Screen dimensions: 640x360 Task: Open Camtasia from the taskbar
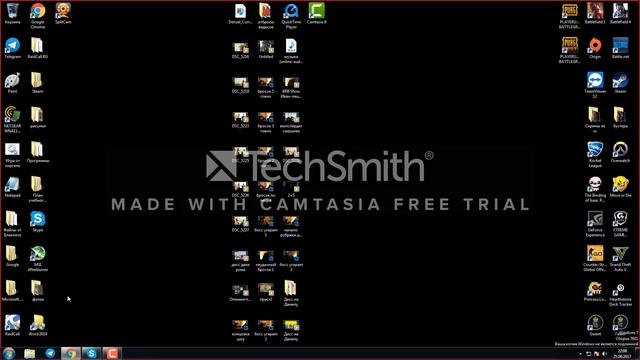click(112, 353)
